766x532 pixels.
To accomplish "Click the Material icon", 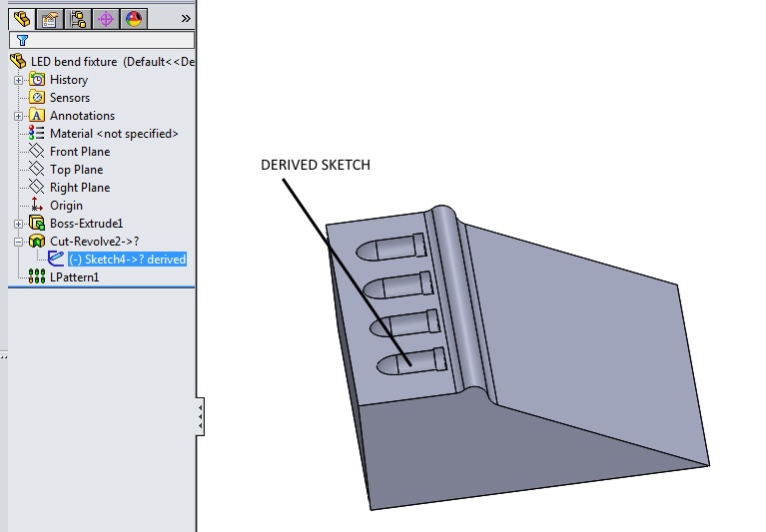I will [x=37, y=133].
